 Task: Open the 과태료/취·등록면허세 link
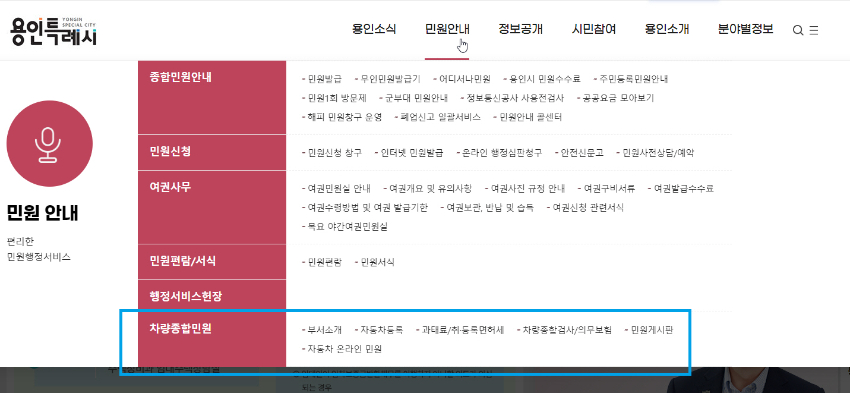462,330
